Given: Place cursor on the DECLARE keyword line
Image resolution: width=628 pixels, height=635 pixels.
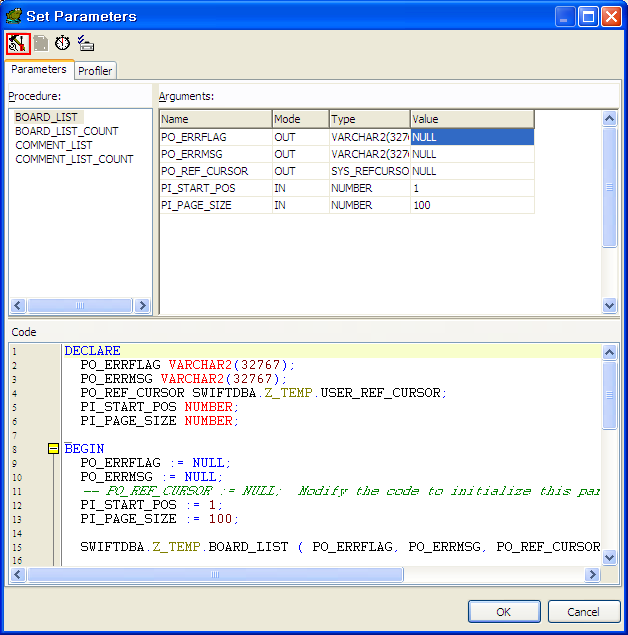Looking at the screenshot, I should click(x=92, y=351).
